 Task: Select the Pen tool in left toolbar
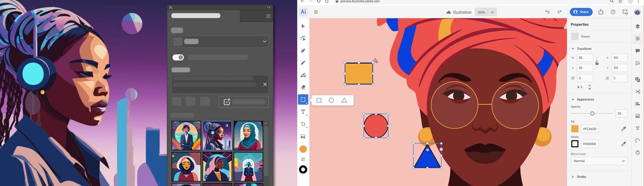(x=303, y=51)
